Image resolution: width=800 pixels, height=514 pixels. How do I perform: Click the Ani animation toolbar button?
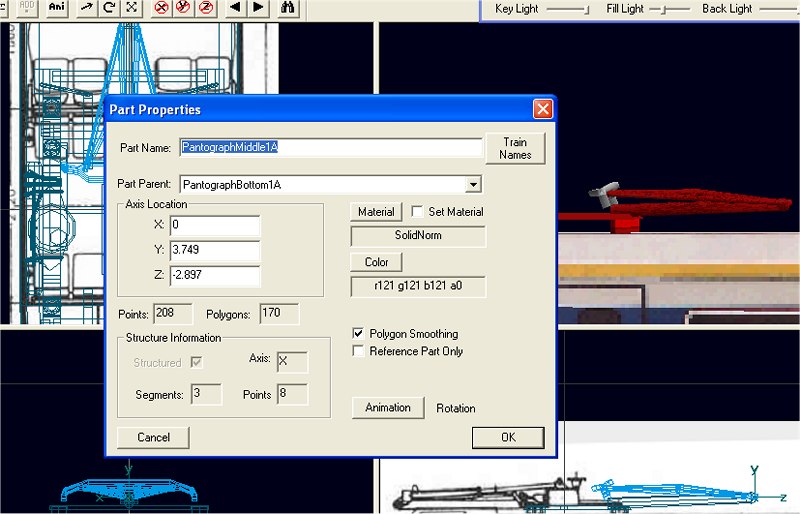coord(56,8)
